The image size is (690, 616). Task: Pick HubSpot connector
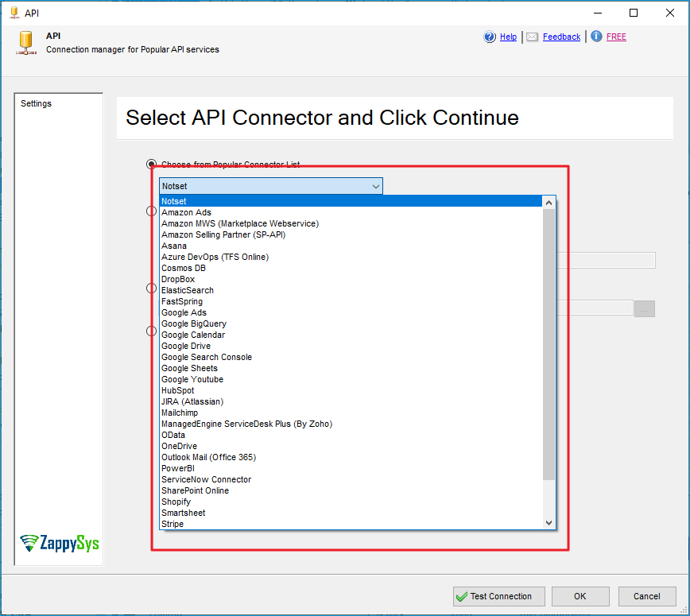351,391
